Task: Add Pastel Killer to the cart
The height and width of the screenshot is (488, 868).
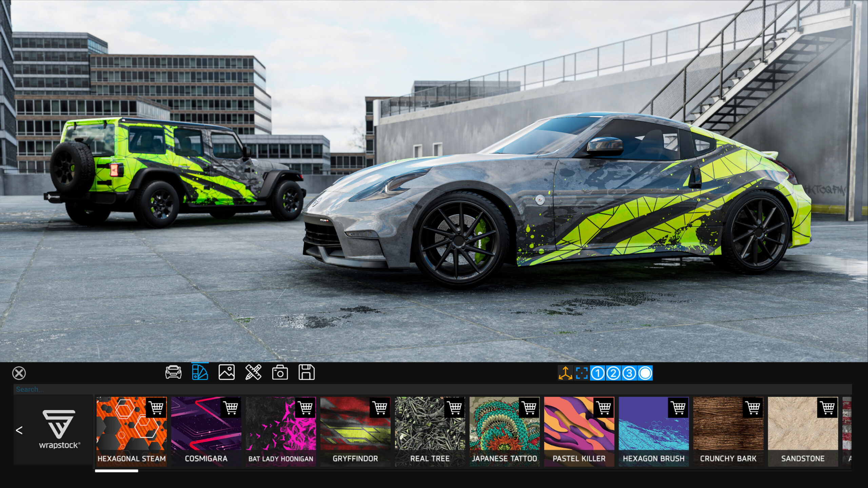Action: [x=604, y=407]
